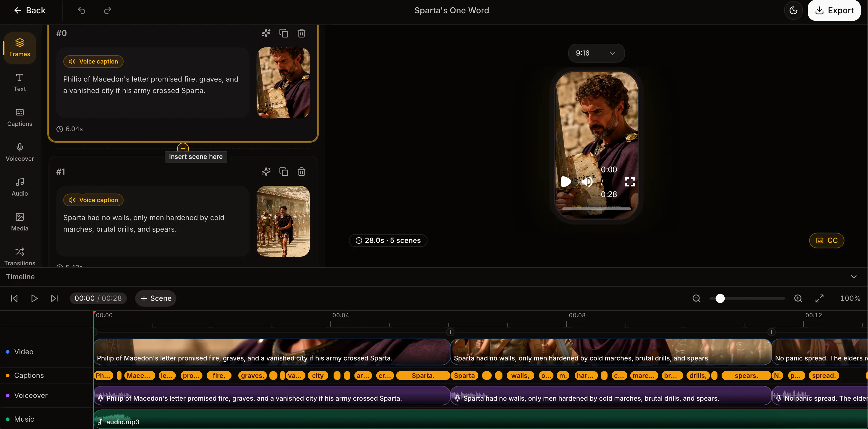Redo the last edit

click(x=108, y=10)
